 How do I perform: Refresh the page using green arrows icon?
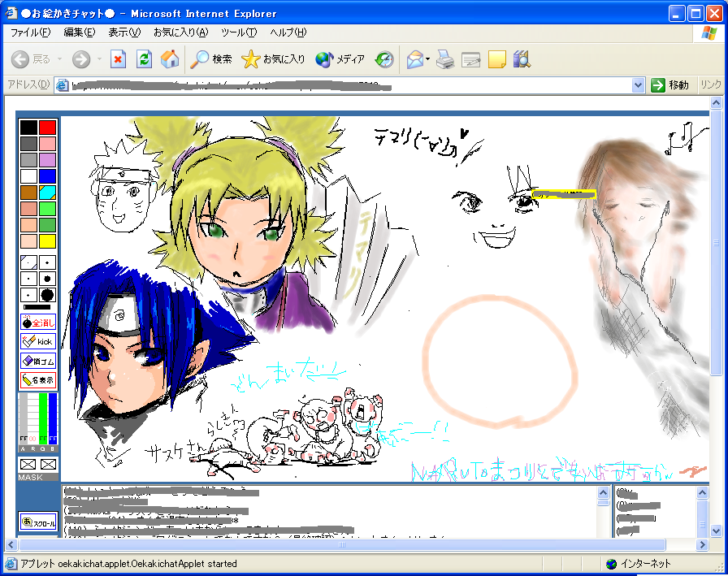point(144,59)
